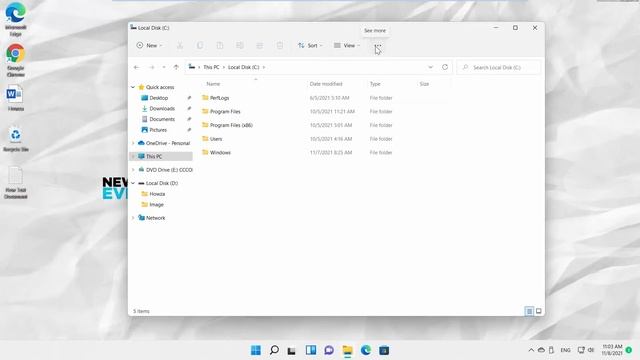This screenshot has width=640, height=360.
Task: Open Documents in Quick access
Action: [162, 119]
